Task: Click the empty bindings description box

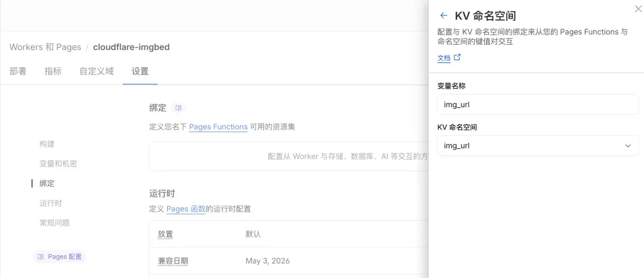Action: click(289, 156)
